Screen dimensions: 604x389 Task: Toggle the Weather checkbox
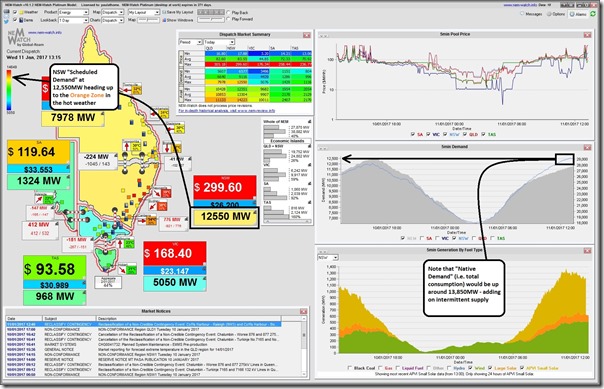point(15,12)
